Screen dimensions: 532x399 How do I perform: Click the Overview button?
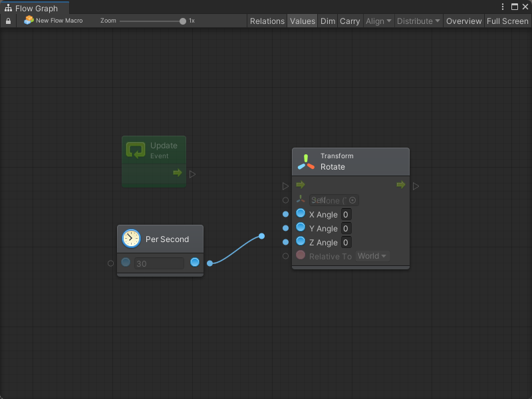[x=464, y=21]
